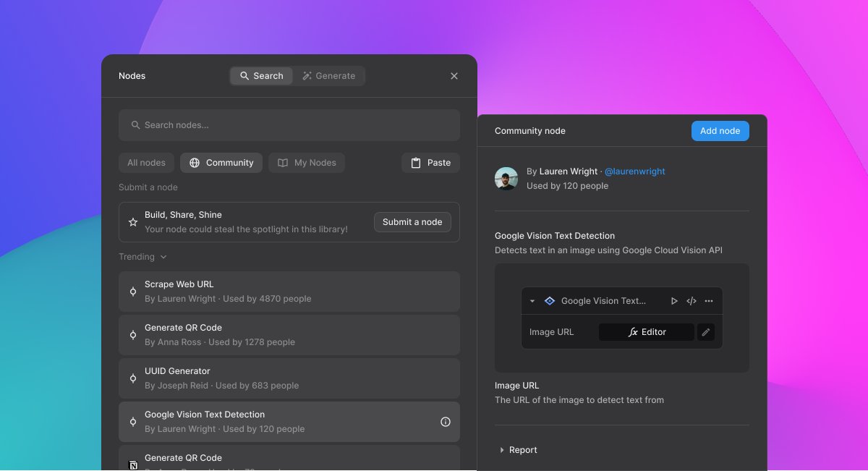Screen dimensions: 868x471
Task: Click the 'Image URL' label in node preview
Action: tap(551, 332)
